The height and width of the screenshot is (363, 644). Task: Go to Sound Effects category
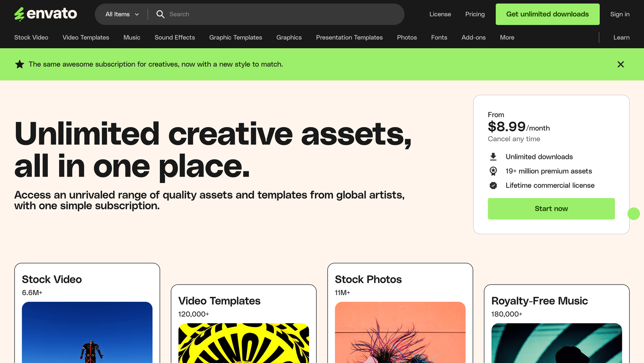(x=175, y=37)
